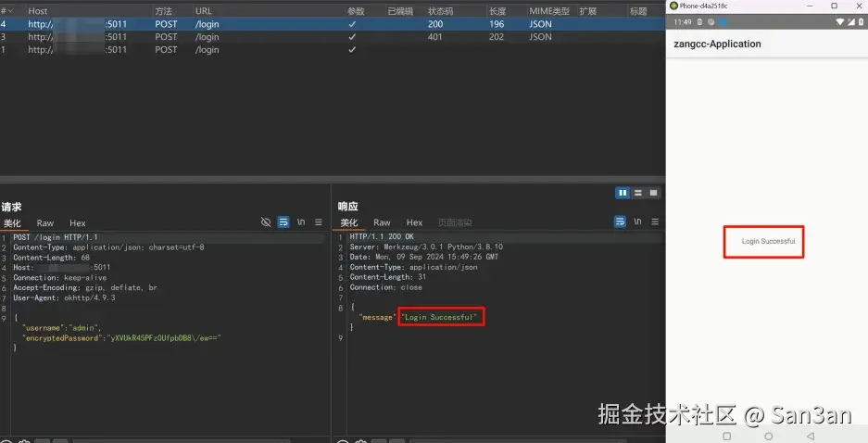Click zangcc-Application title in phone window
This screenshot has height=443, width=868.
click(717, 44)
